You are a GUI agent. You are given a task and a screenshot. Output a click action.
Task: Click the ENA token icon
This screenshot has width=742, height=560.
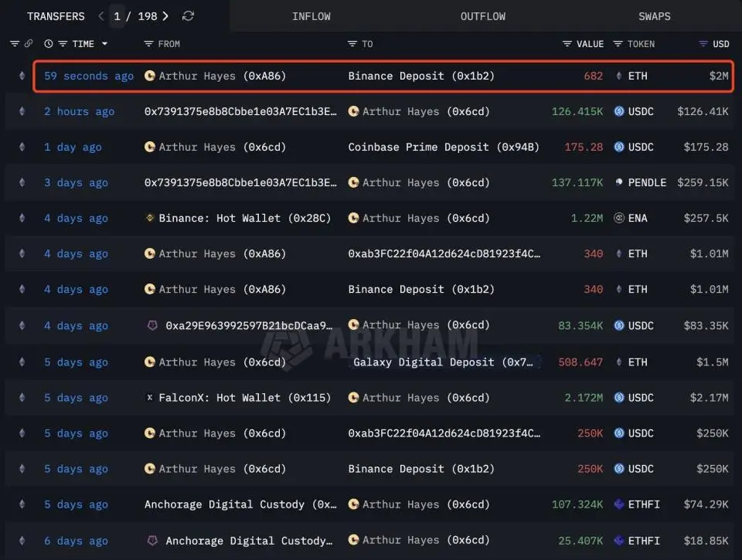(618, 218)
